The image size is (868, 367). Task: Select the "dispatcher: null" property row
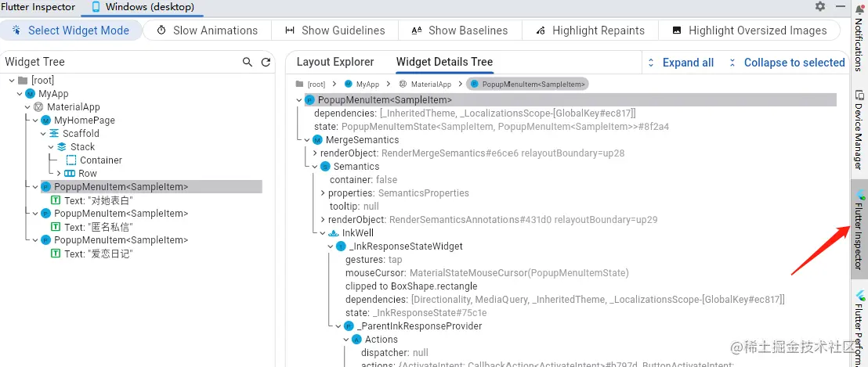point(395,353)
